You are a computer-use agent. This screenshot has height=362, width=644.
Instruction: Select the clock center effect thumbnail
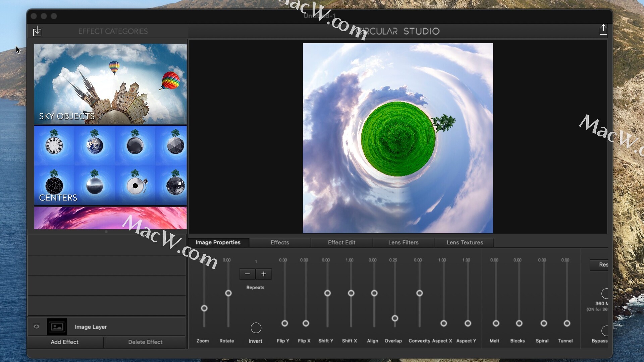pyautogui.click(x=54, y=145)
